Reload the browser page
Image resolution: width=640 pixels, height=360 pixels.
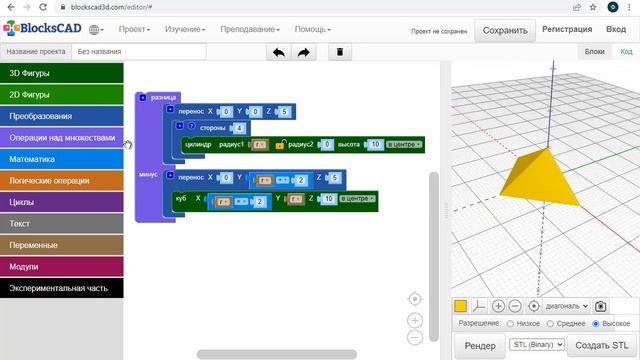(x=43, y=7)
